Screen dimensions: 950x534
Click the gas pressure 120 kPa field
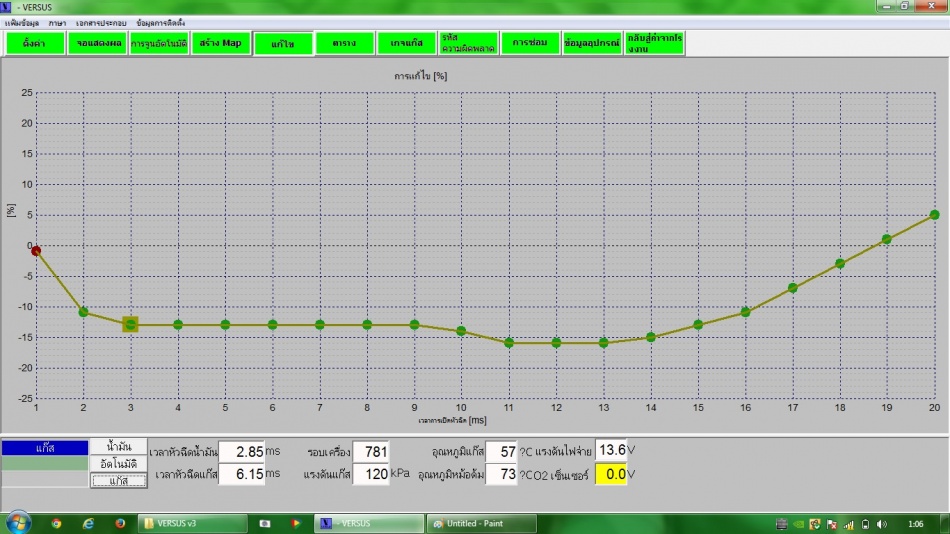[371, 474]
